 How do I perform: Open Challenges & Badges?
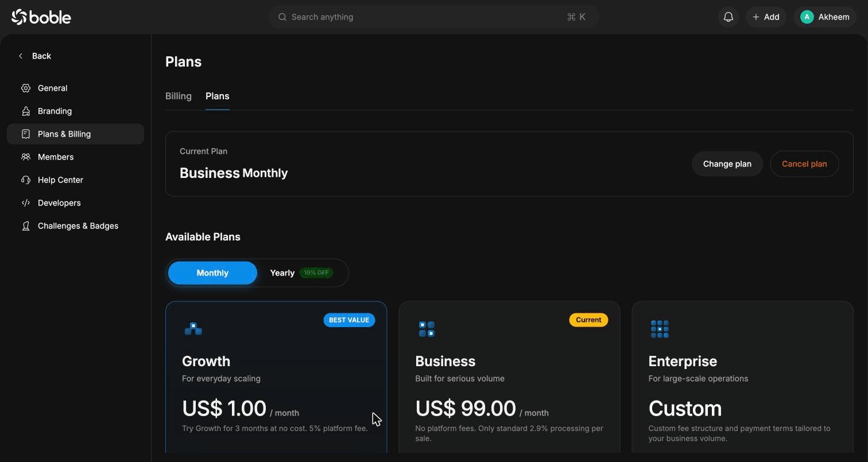(75, 226)
